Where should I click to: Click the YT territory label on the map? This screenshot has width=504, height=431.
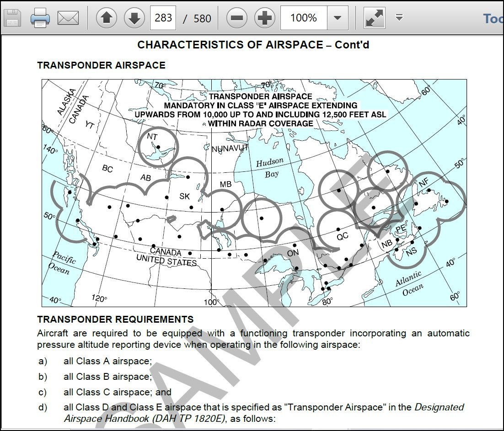pos(90,125)
